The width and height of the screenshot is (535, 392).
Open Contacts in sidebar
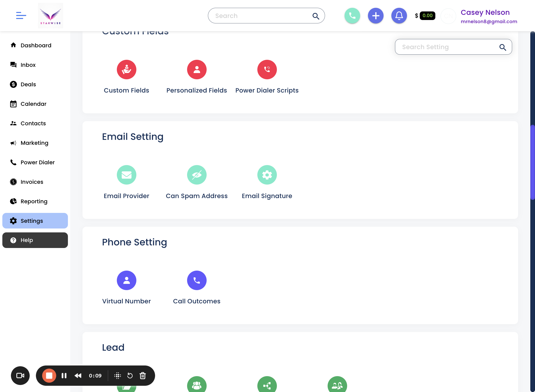pyautogui.click(x=35, y=123)
